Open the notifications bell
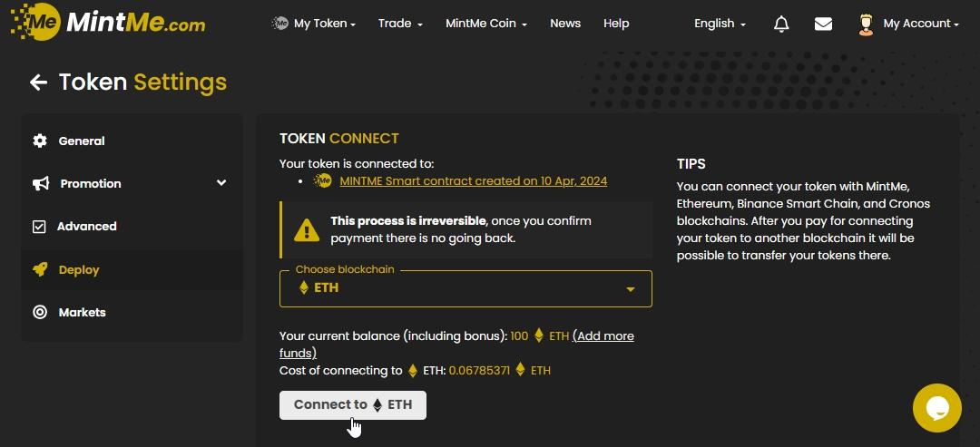980x447 pixels. pyautogui.click(x=781, y=24)
